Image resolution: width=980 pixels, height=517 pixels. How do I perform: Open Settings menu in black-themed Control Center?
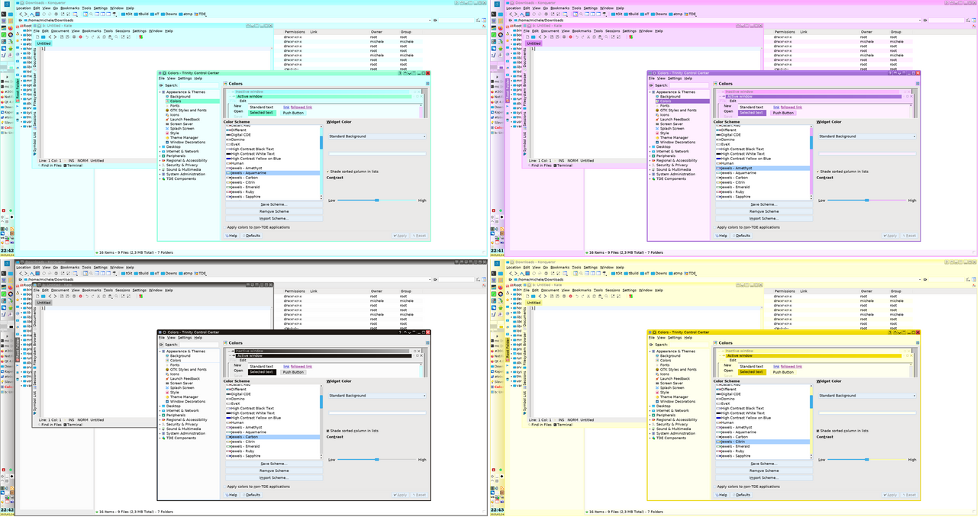click(185, 338)
